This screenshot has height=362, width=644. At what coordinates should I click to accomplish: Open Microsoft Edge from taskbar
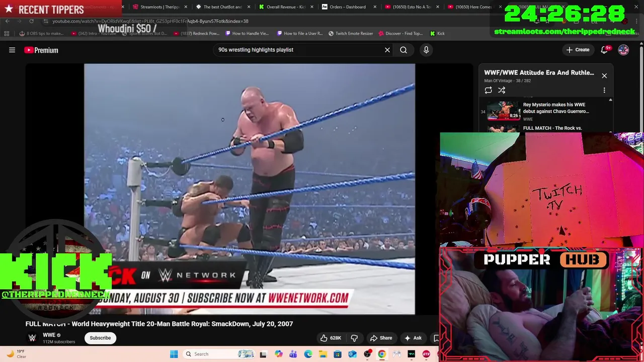pos(308,354)
